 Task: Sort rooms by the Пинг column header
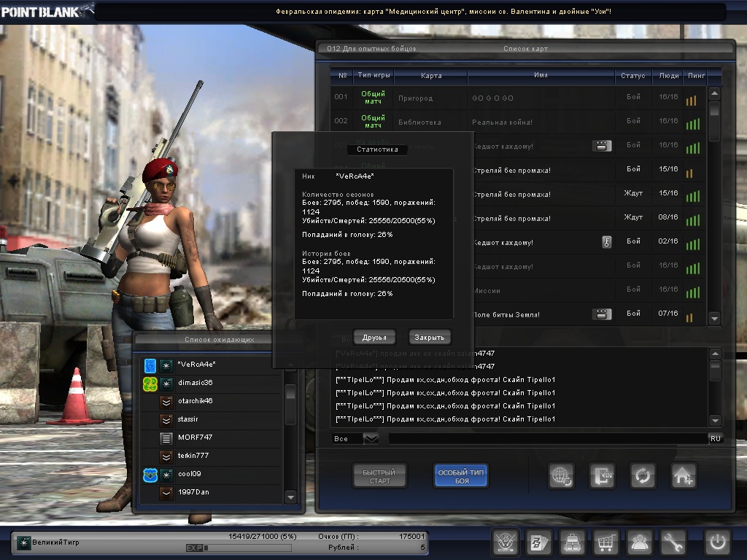click(x=696, y=75)
